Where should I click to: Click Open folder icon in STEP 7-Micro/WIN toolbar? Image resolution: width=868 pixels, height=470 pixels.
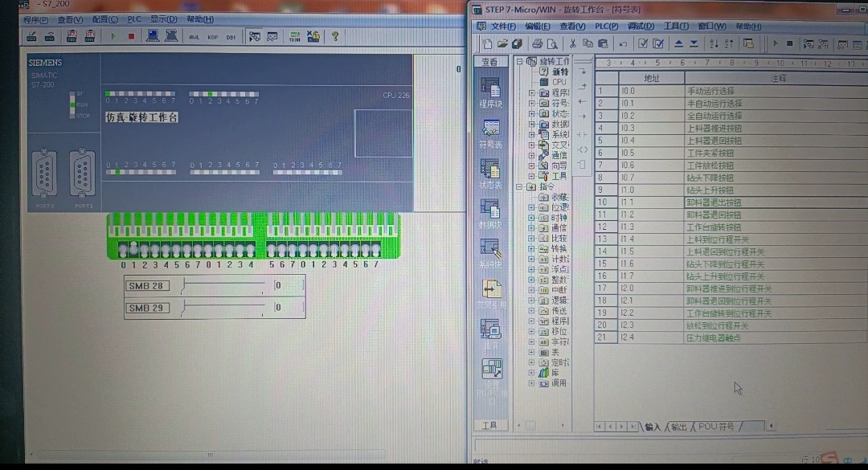(x=502, y=43)
